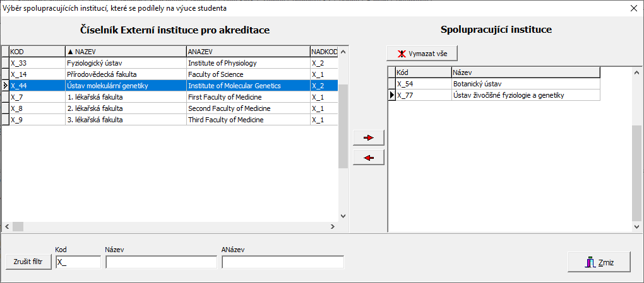Viewport: 644px width, 283px height.
Task: Click the ANAZEV column header
Action: 247,51
